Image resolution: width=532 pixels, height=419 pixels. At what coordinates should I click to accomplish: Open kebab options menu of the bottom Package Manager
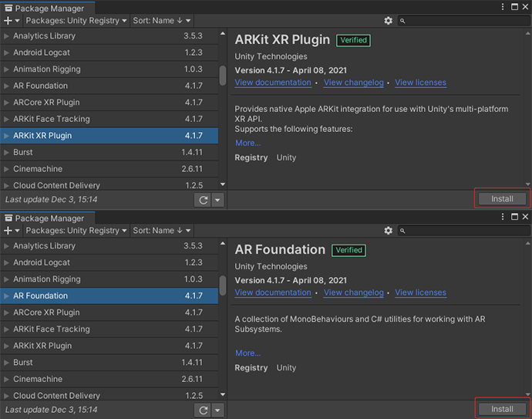503,217
